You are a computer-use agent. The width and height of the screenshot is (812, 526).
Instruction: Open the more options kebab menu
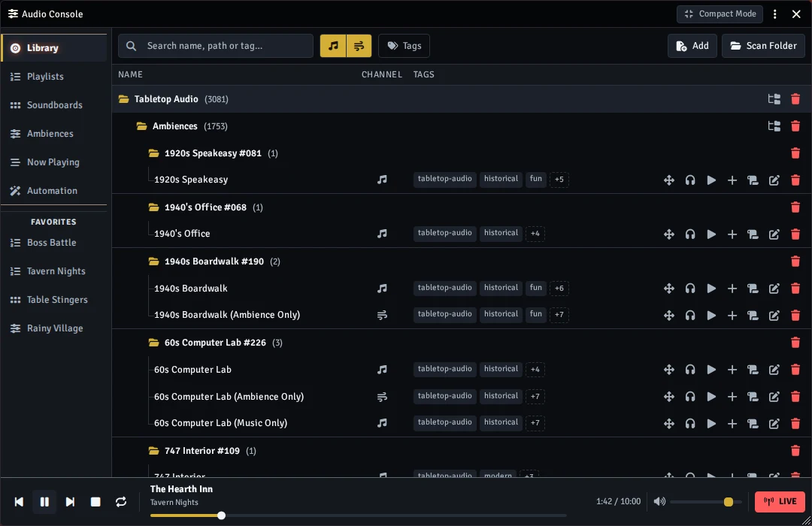click(774, 14)
